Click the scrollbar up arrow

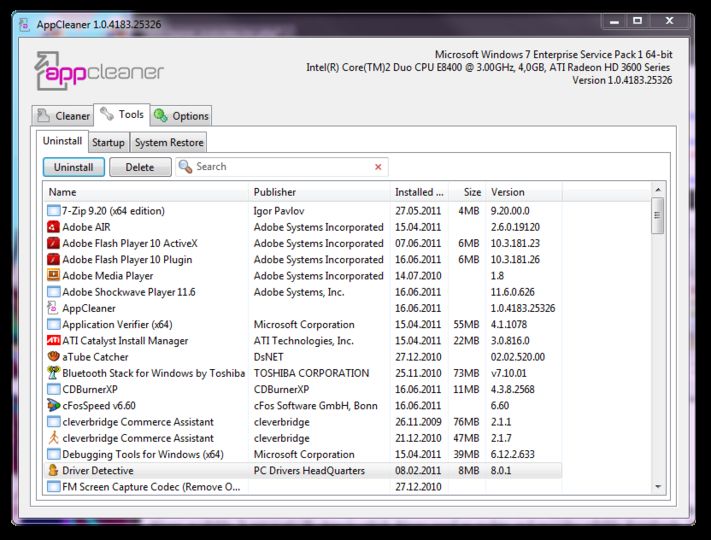658,190
